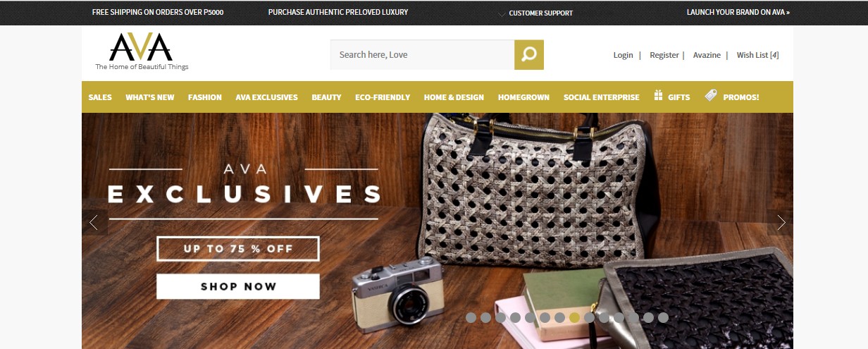
Task: Advance to next banner slide arrow
Action: pos(780,223)
